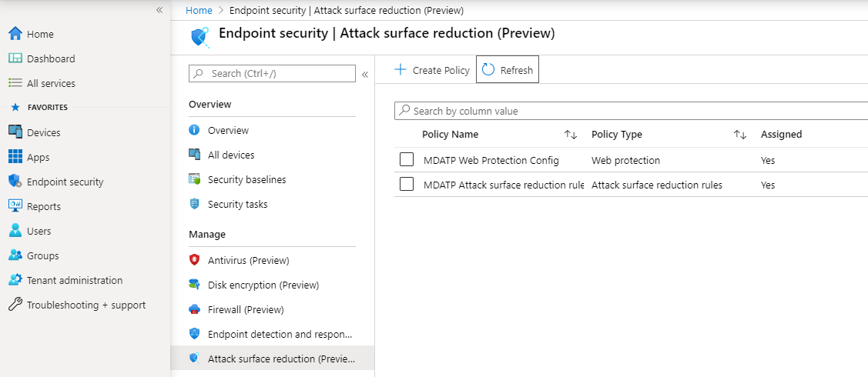Open Endpoint detection and response menu item
This screenshot has height=377, width=868.
[280, 334]
